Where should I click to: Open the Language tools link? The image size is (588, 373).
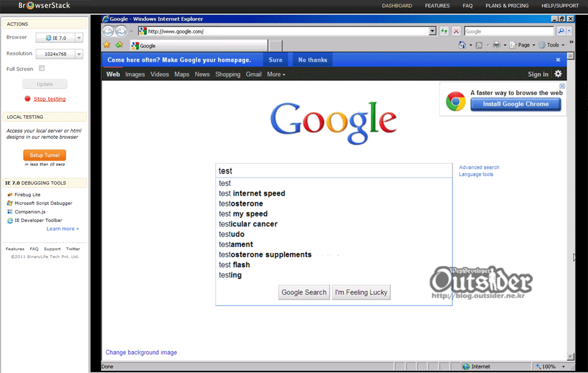pos(476,174)
